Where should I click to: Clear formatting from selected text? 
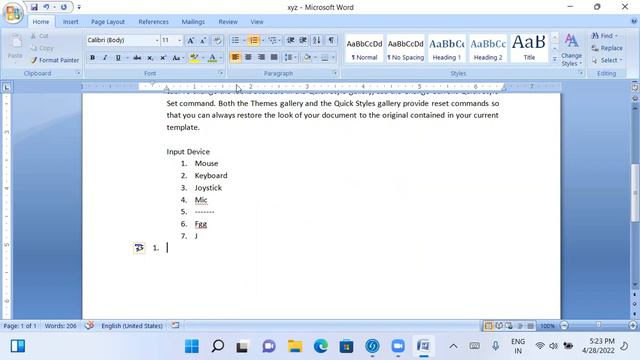pos(218,40)
